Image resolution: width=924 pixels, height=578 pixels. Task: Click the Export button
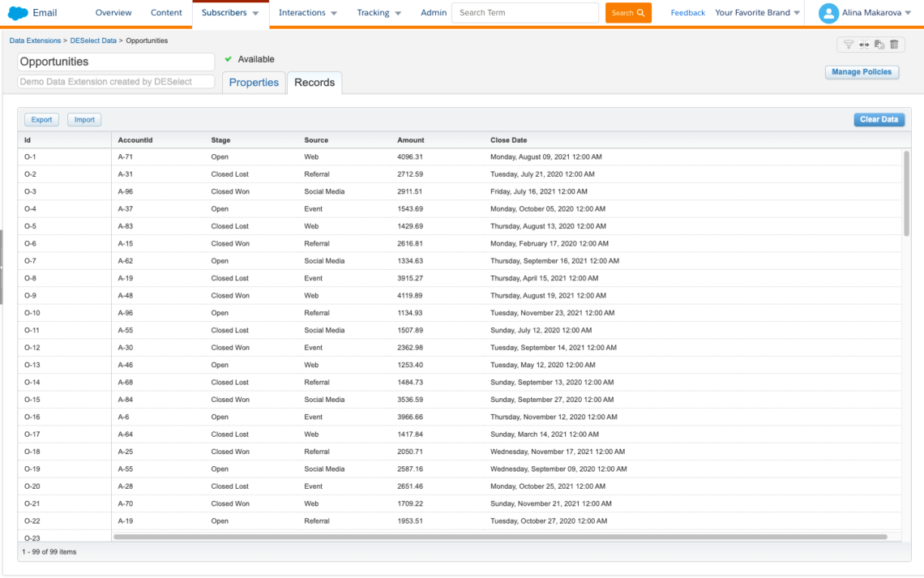[41, 119]
